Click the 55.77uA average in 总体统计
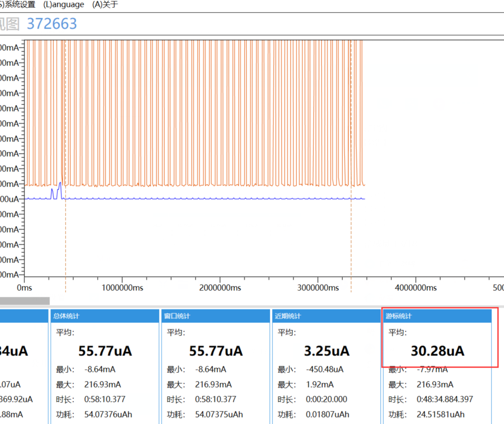Screen dimensions: 504x424 pyautogui.click(x=105, y=351)
